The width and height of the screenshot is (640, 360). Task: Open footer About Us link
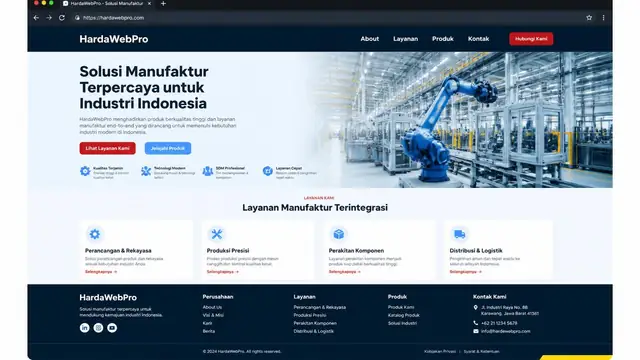point(212,307)
